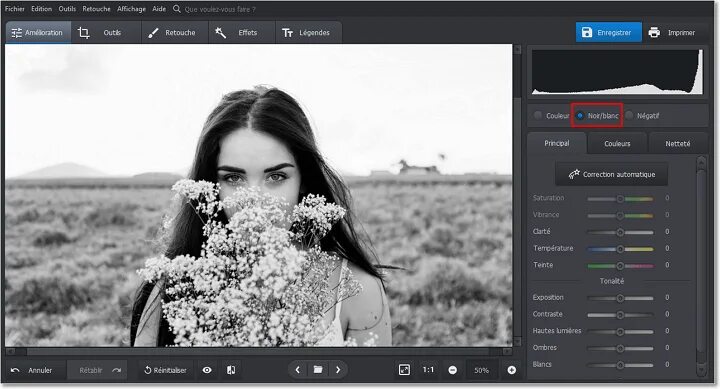720x389 pixels.
Task: Toggle the eye preview original icon
Action: 207,370
